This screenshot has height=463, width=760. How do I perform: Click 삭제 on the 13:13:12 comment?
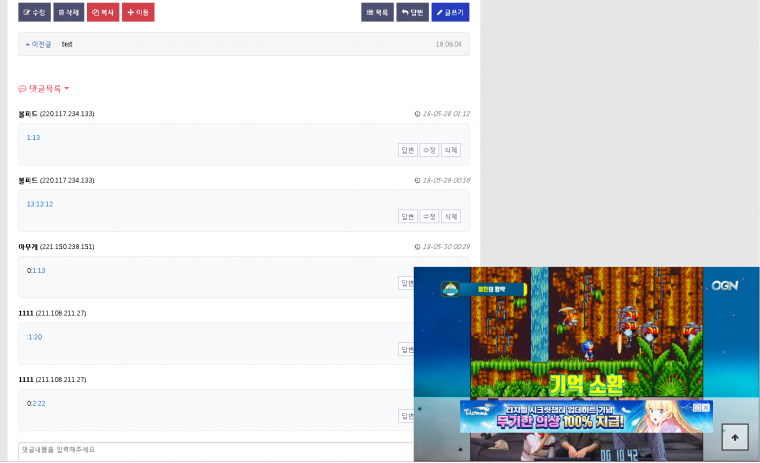point(451,217)
